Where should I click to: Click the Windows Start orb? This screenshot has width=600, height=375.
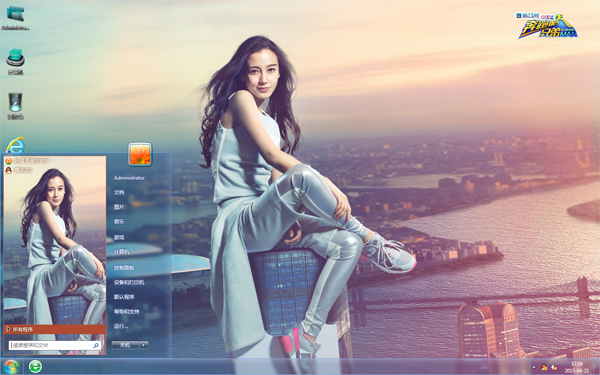(x=11, y=367)
